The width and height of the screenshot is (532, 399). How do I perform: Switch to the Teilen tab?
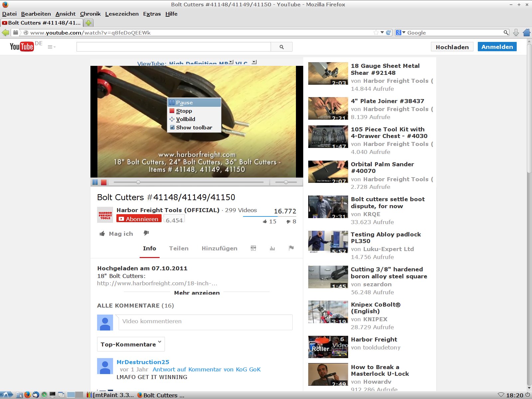point(179,248)
